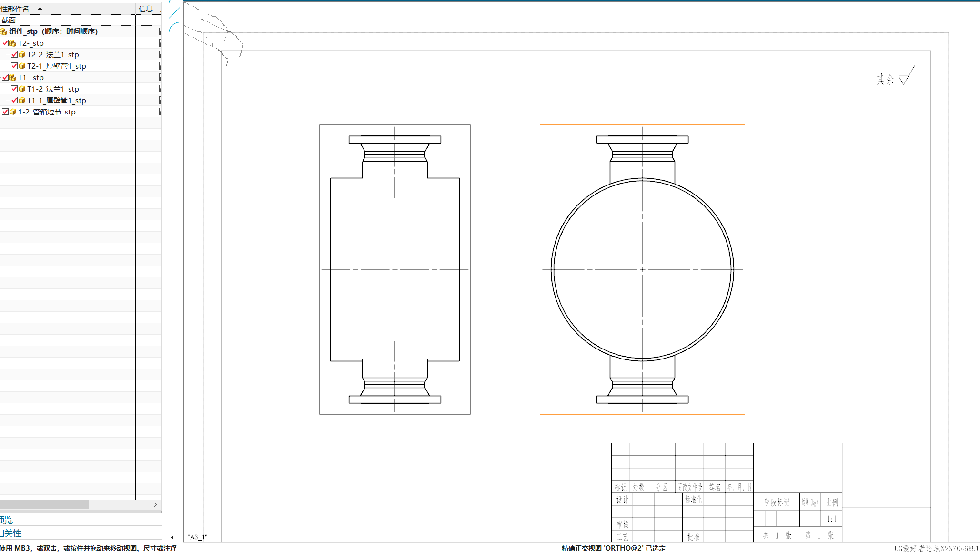Select the right end drawing view
980x554 pixels.
point(642,269)
